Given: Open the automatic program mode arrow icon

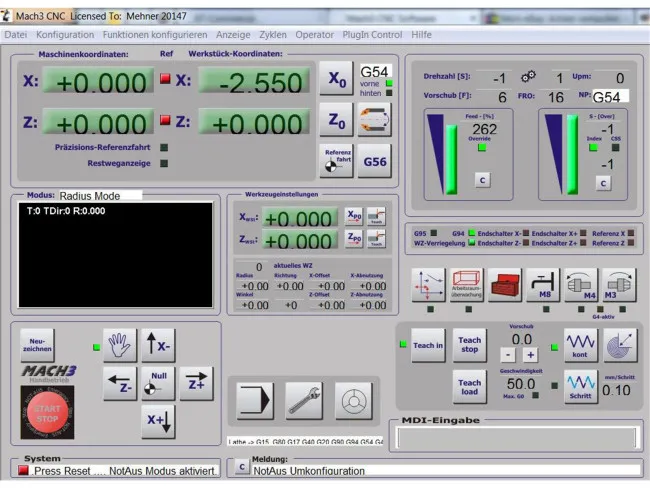Looking at the screenshot, I should [x=255, y=401].
